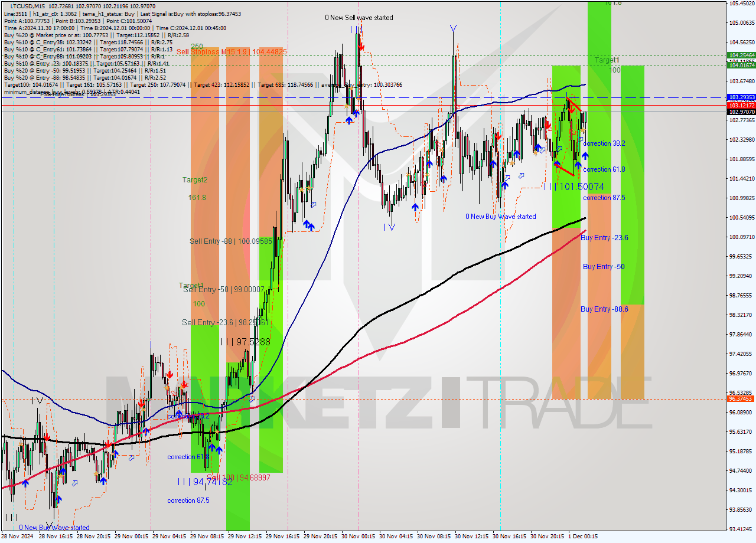
Task: Click the '30 Nov 08:15' time label
Action: point(434,537)
